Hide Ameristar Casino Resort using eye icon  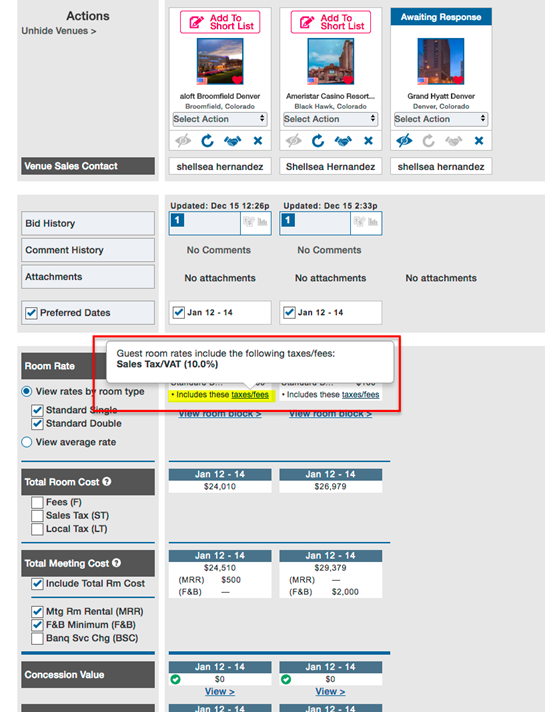click(293, 141)
